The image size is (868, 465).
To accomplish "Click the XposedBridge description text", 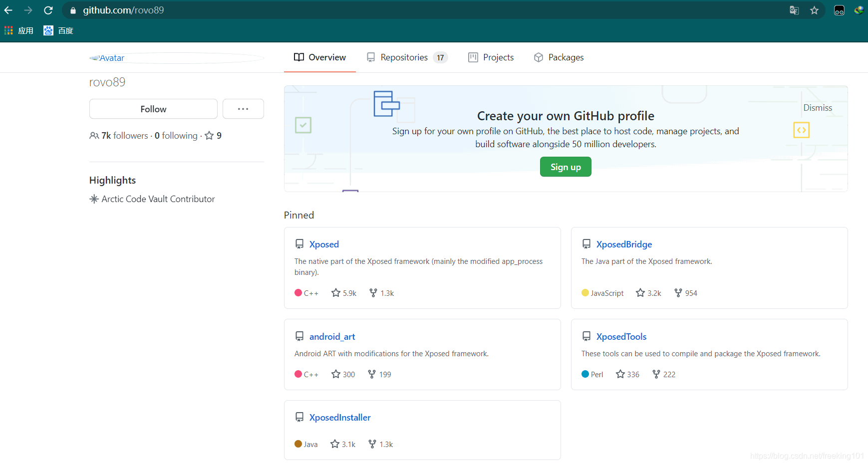I will (646, 261).
